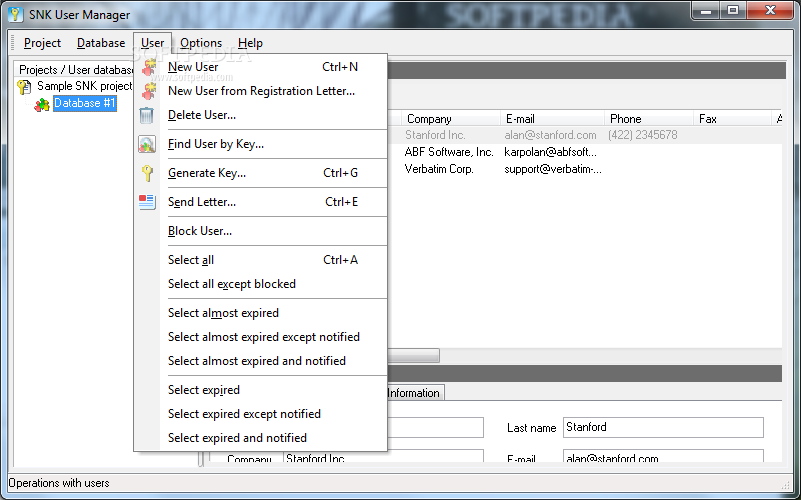Open the Project menu
Screen dimensions: 801x500
pyautogui.click(x=42, y=43)
